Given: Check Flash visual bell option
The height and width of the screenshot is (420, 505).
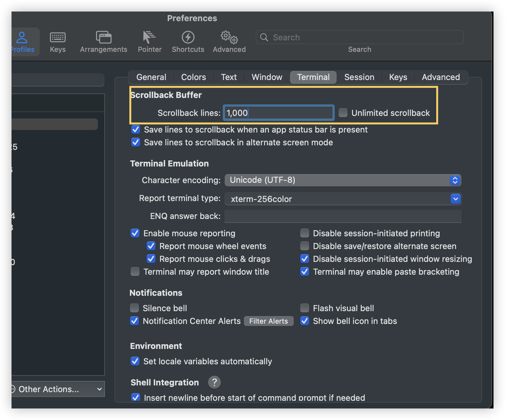Looking at the screenshot, I should pyautogui.click(x=305, y=308).
